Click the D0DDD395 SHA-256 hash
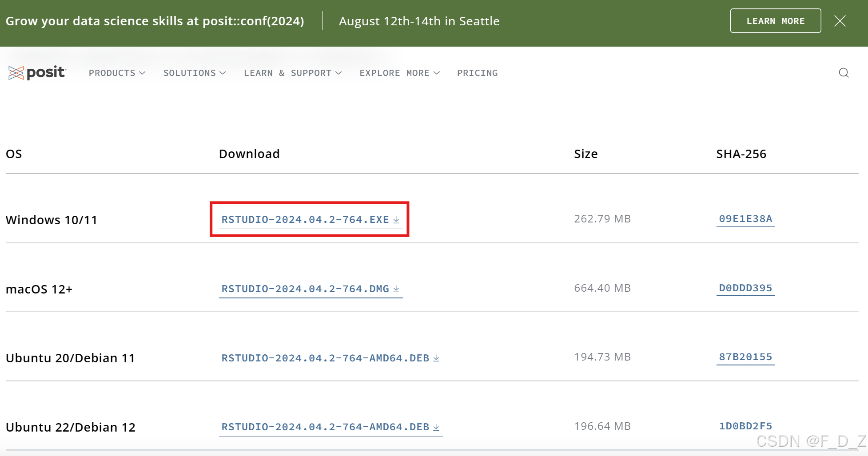 (745, 288)
